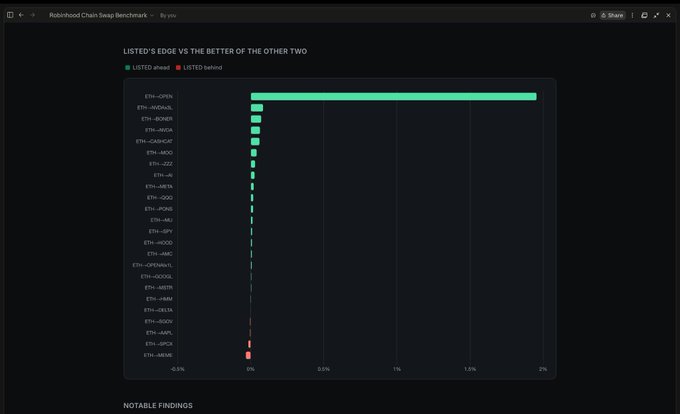The image size is (680, 414).
Task: Go back with the left arrow
Action: (x=21, y=15)
